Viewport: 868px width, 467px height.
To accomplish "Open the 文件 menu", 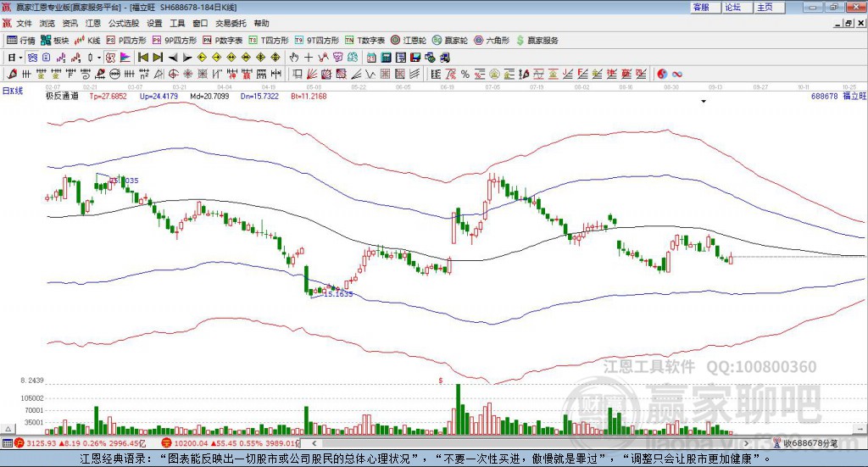I will tap(24, 23).
